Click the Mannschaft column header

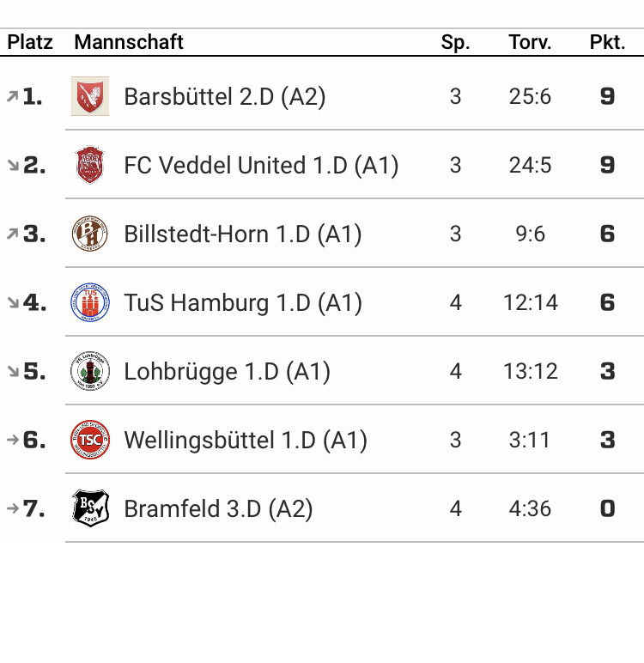pyautogui.click(x=129, y=42)
